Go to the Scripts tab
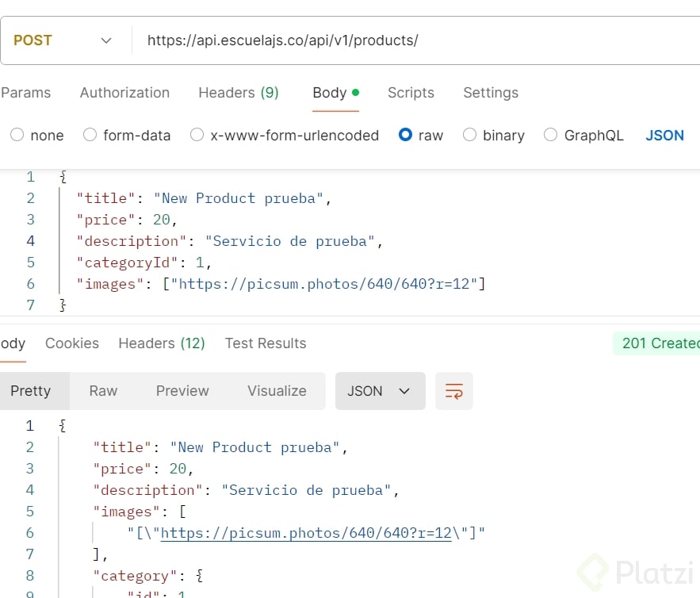This screenshot has width=700, height=598. coord(411,93)
